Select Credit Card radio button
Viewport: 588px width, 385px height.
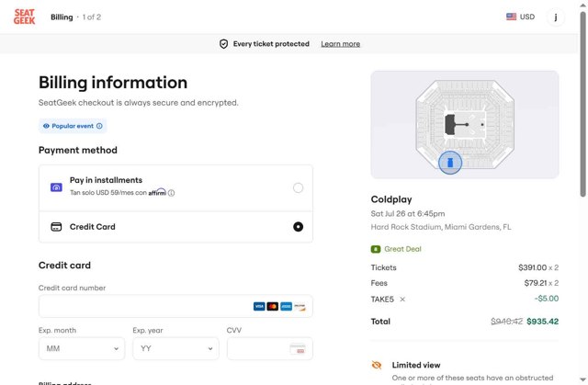coord(298,227)
